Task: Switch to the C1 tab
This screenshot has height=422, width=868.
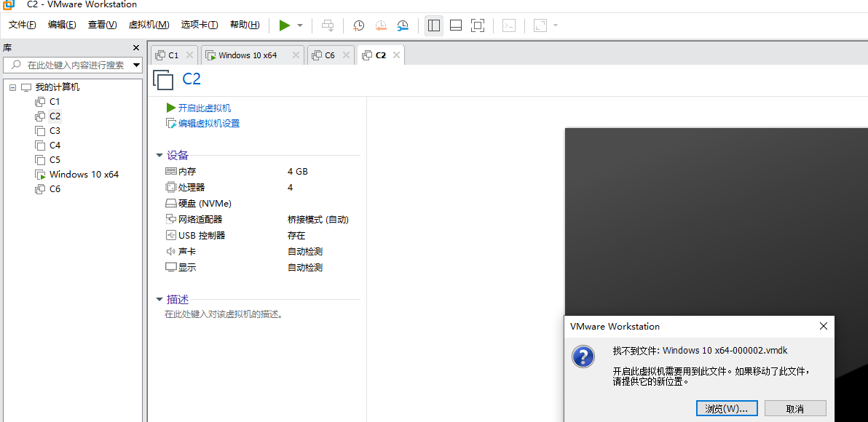Action: click(174, 55)
